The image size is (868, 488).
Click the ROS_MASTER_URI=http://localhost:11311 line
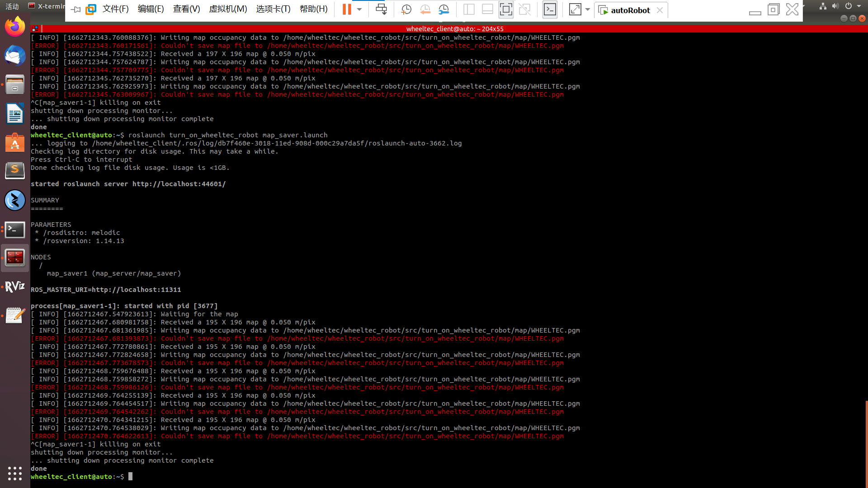coord(106,290)
